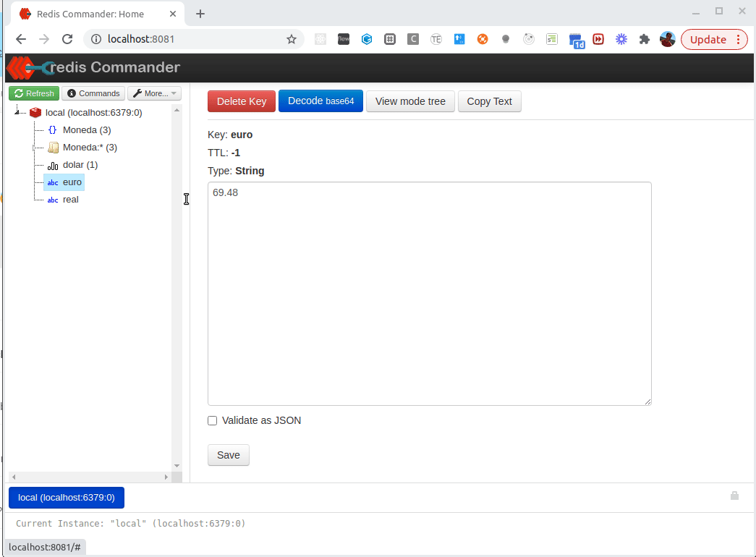Click the horizontal scroll left arrow
Image resolution: width=756 pixels, height=557 pixels.
pos(14,477)
